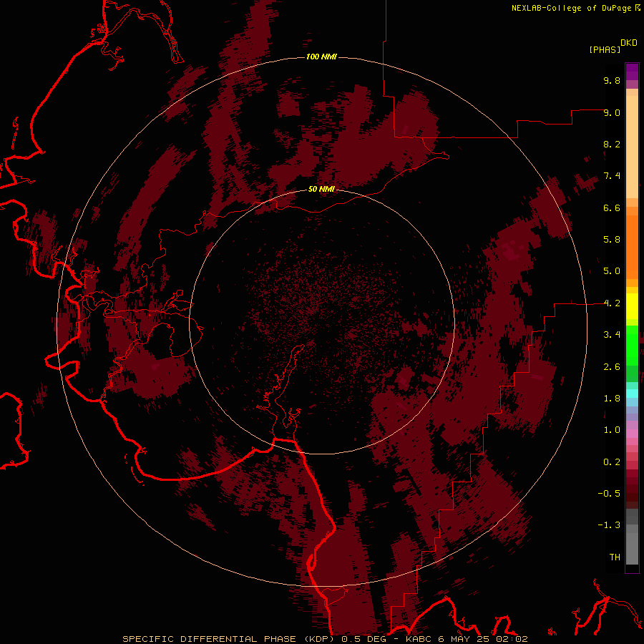
Task: Pick the green segment of the color bar
Action: pos(632,345)
